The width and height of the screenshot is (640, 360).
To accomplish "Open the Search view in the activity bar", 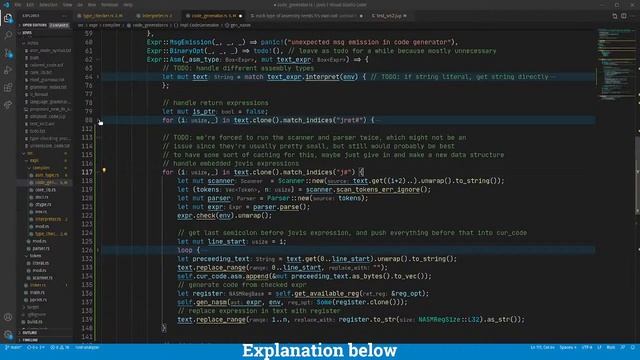I will click(8, 36).
